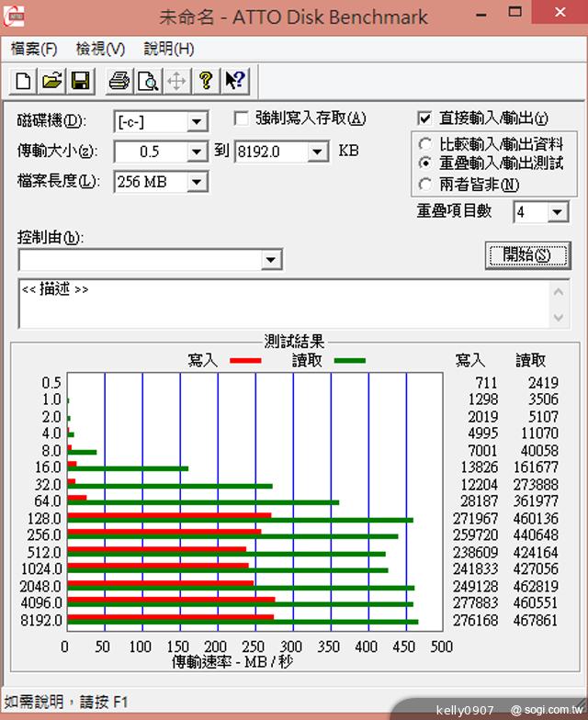This screenshot has width=588, height=720.
Task: Click the 開始(S) start button
Action: (527, 255)
